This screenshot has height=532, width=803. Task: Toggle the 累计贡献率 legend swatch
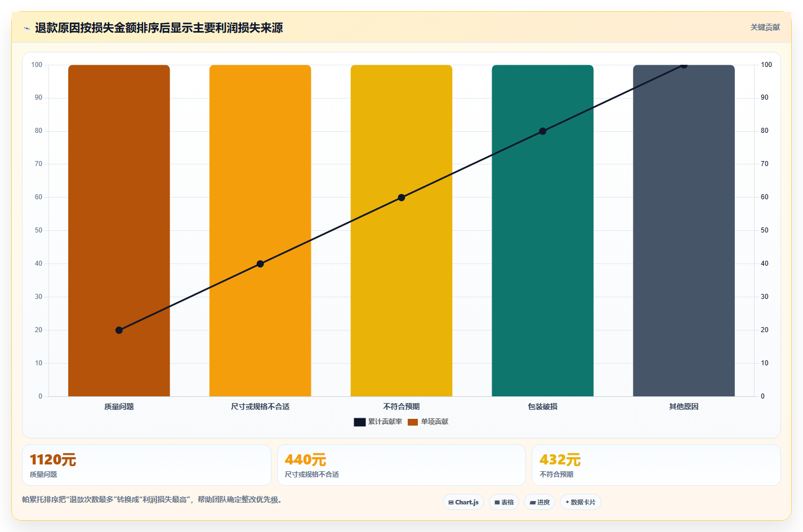[359, 422]
